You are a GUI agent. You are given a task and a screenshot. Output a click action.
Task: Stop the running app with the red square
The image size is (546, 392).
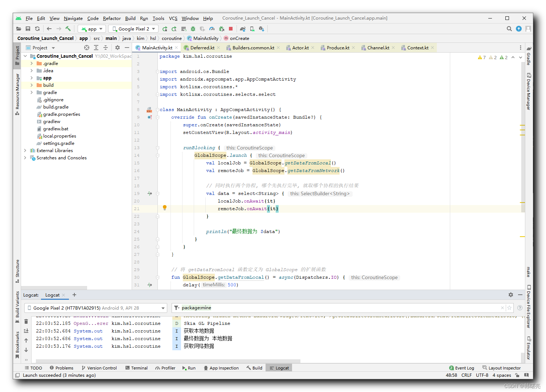point(231,29)
